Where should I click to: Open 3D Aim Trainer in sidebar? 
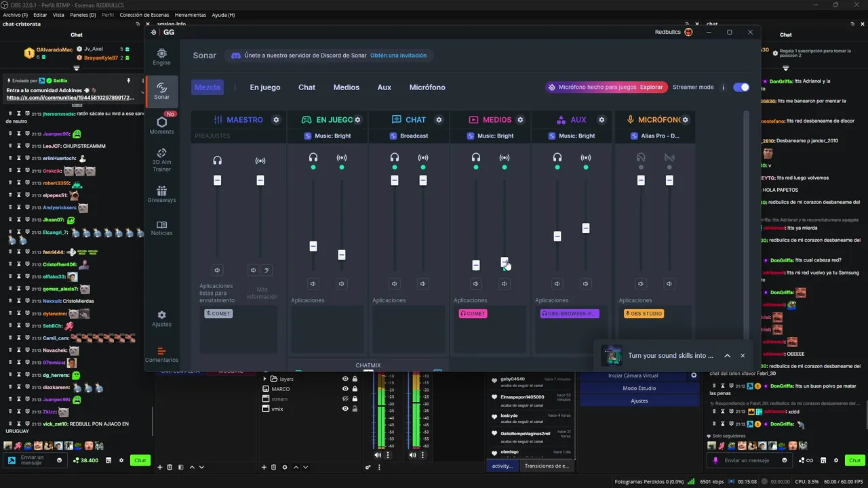click(x=161, y=160)
